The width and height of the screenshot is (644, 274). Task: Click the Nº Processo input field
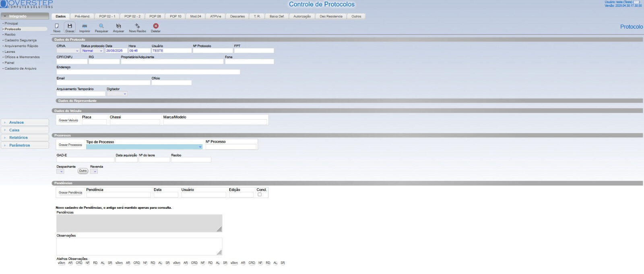point(231,147)
